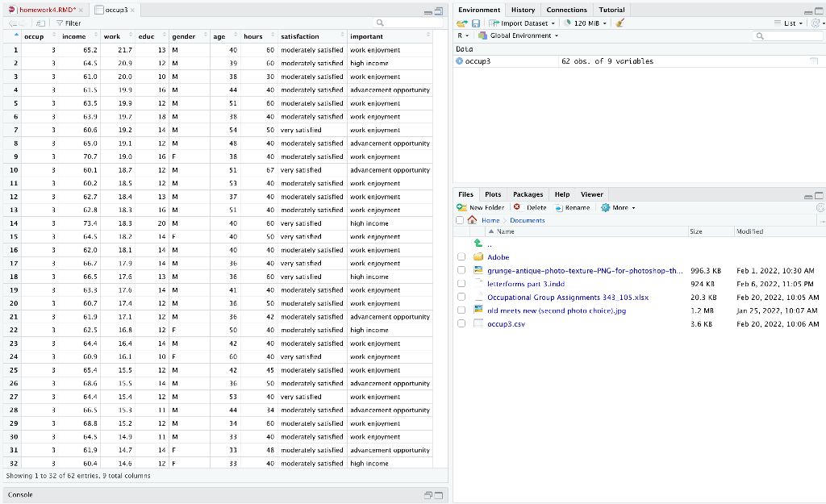Switch to the Plots tab
The width and height of the screenshot is (826, 504).
coord(493,194)
